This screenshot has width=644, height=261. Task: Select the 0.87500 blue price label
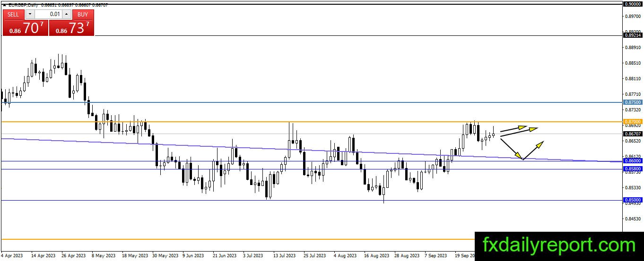(633, 102)
